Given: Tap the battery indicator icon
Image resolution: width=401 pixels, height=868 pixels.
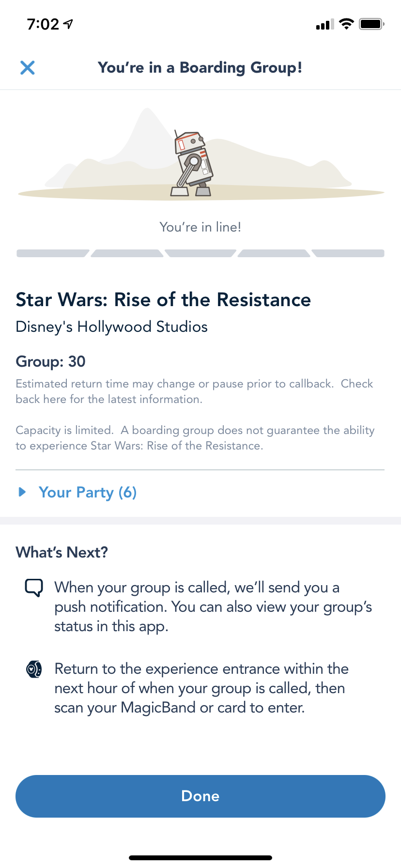Looking at the screenshot, I should pos(371,24).
